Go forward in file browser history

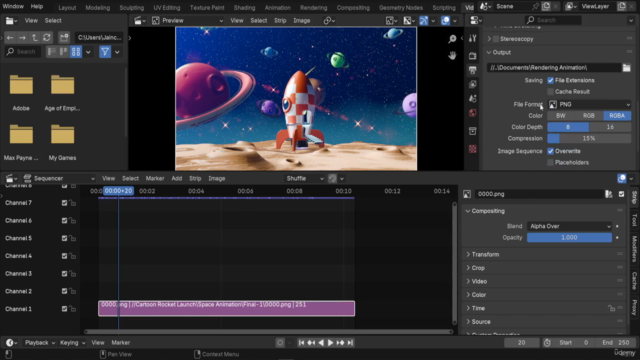click(x=22, y=38)
